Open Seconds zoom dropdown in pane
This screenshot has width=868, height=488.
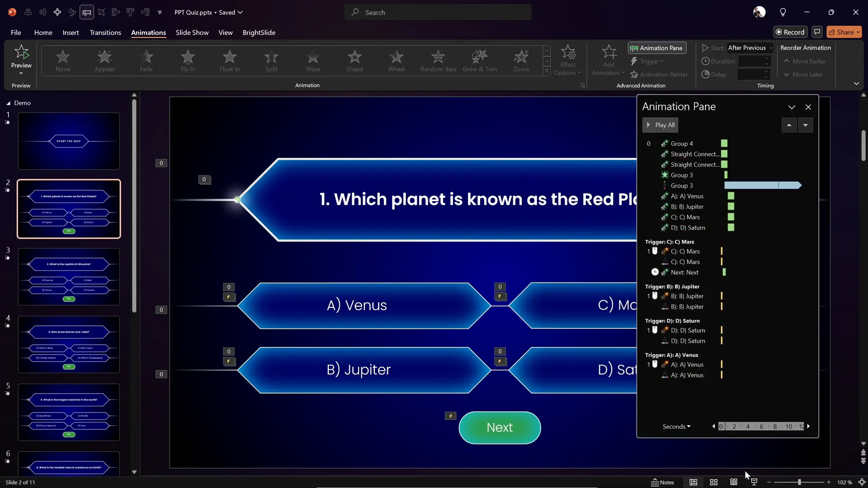click(x=676, y=427)
